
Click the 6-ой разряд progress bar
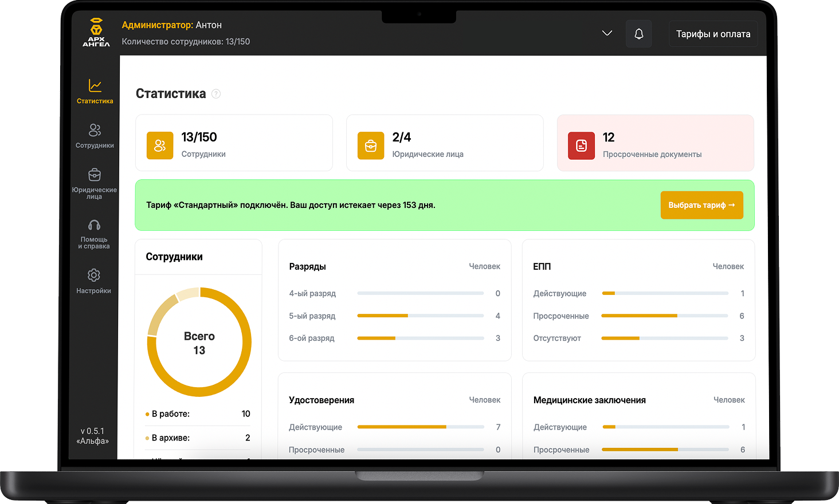[421, 338]
